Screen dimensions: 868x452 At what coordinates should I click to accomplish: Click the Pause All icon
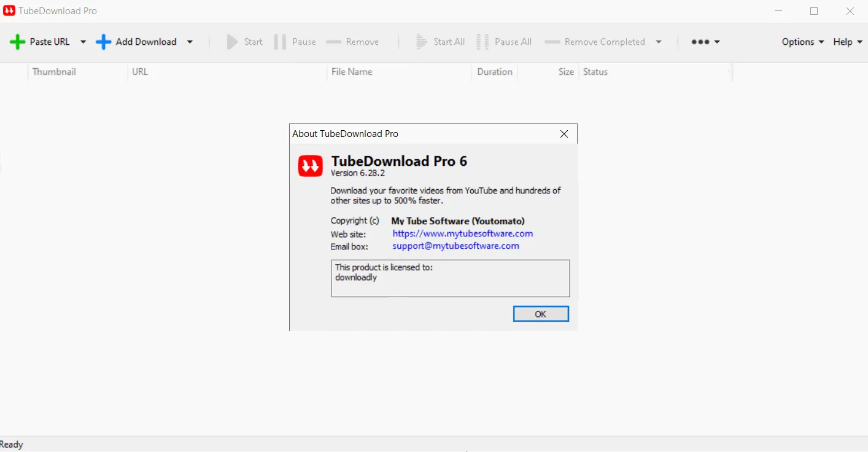[x=482, y=42]
